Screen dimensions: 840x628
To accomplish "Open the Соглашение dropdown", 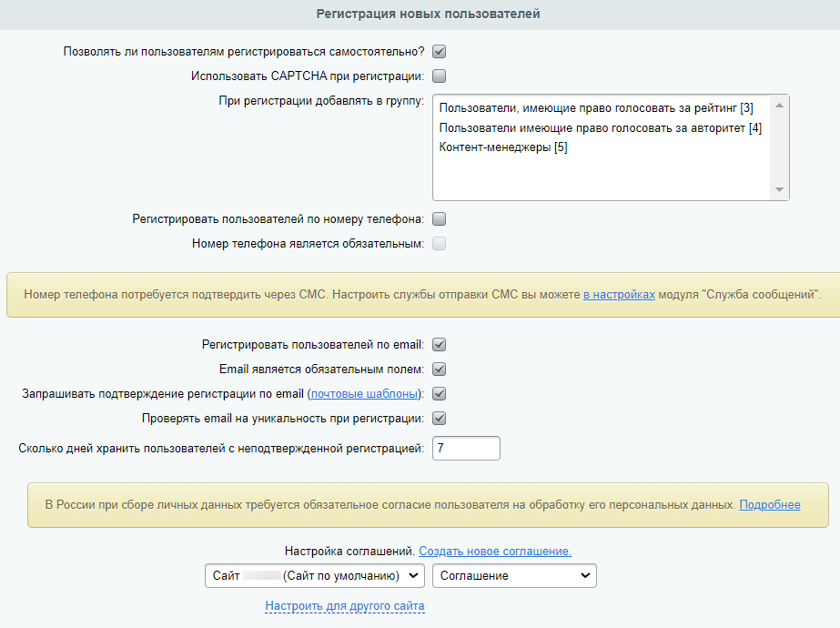I will tap(514, 576).
